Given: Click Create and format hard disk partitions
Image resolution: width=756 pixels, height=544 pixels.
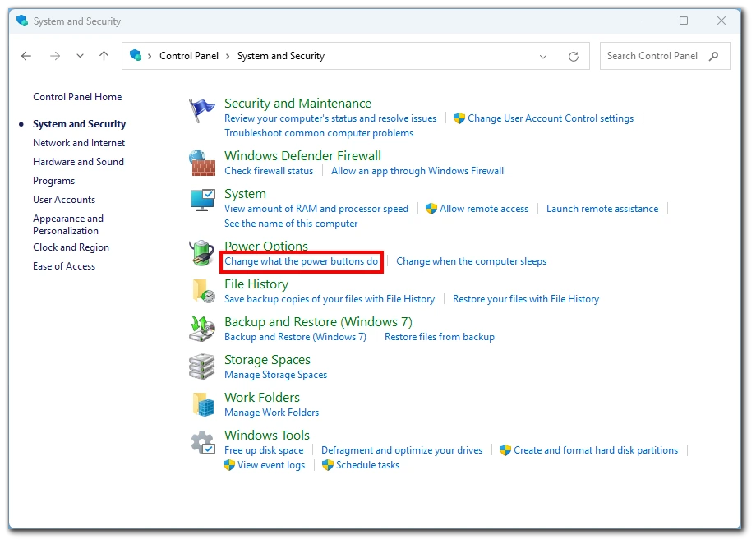Looking at the screenshot, I should coord(596,450).
